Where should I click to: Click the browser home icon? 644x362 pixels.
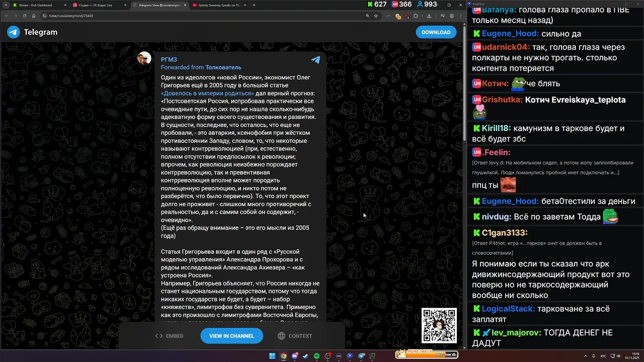(x=34, y=16)
